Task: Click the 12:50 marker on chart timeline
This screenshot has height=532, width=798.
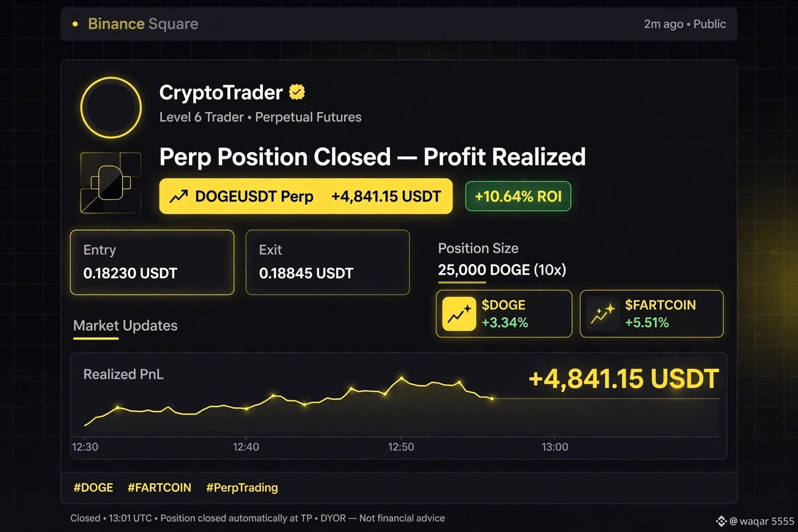Action: pyautogui.click(x=401, y=447)
